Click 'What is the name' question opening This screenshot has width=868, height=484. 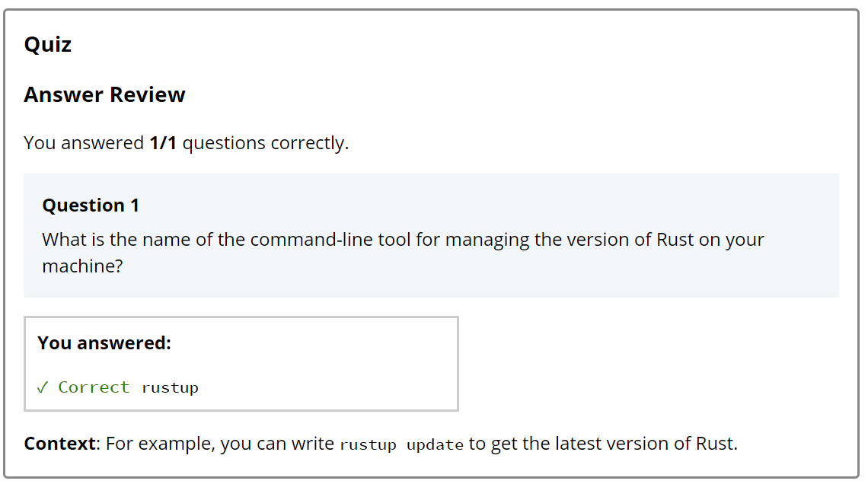(x=116, y=240)
